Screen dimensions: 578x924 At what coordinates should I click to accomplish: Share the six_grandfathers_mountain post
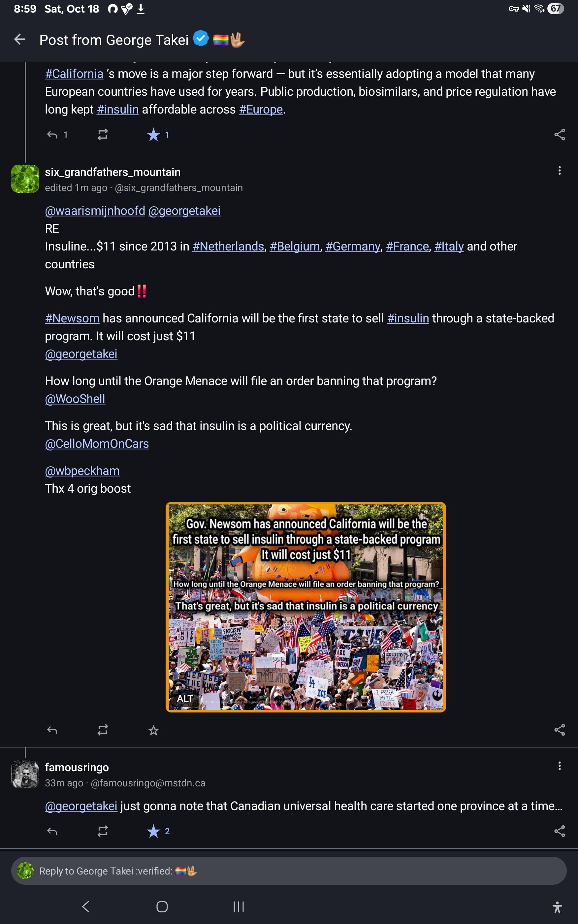559,730
